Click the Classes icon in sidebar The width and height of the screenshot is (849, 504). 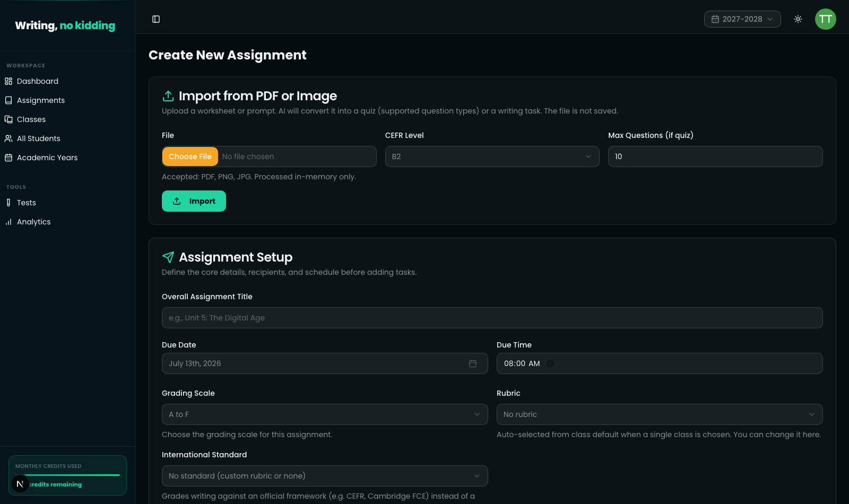coord(8,119)
